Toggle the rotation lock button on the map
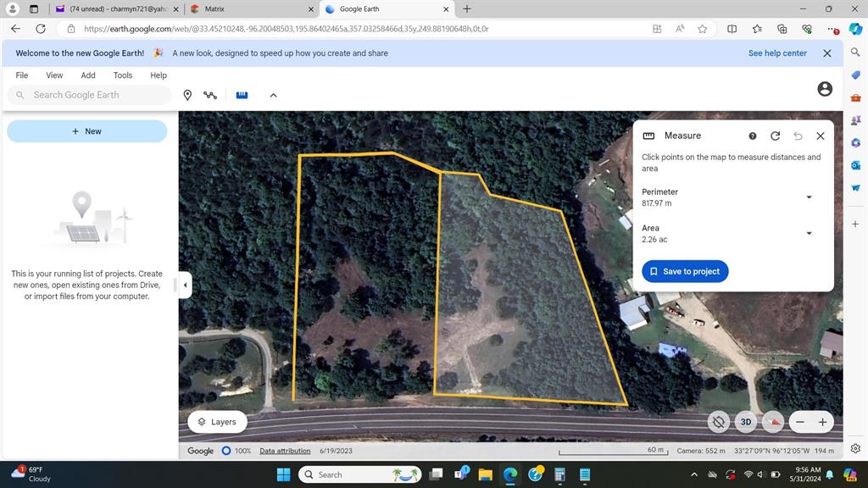Viewport: 868px width, 488px height. (x=719, y=421)
